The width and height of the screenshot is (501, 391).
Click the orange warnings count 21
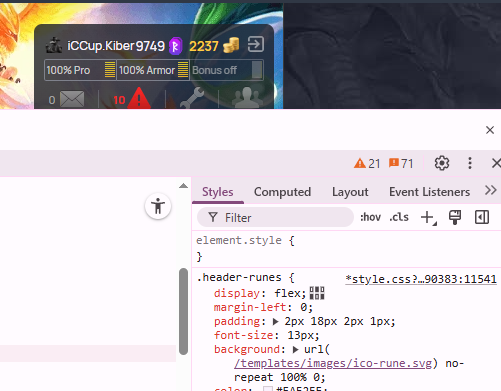click(367, 163)
